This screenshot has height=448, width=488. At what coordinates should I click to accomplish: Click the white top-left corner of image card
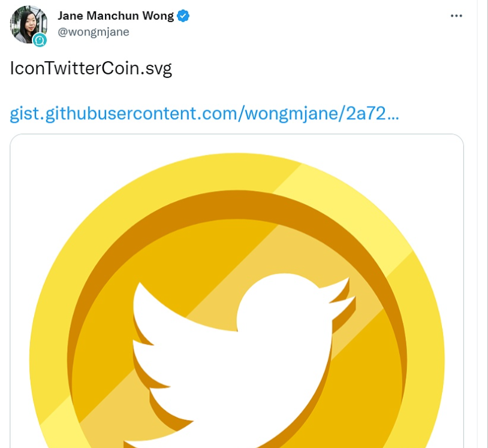[x=24, y=147]
